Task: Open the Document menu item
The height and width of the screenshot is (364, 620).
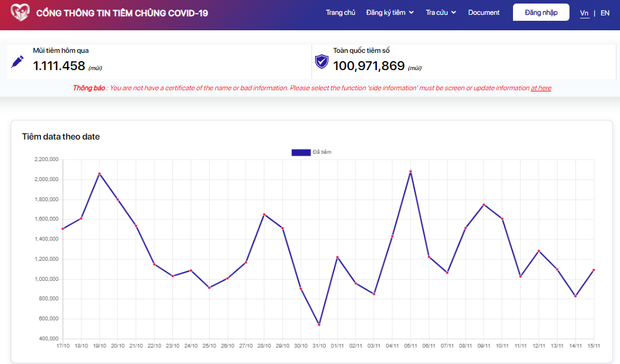Action: pyautogui.click(x=484, y=12)
